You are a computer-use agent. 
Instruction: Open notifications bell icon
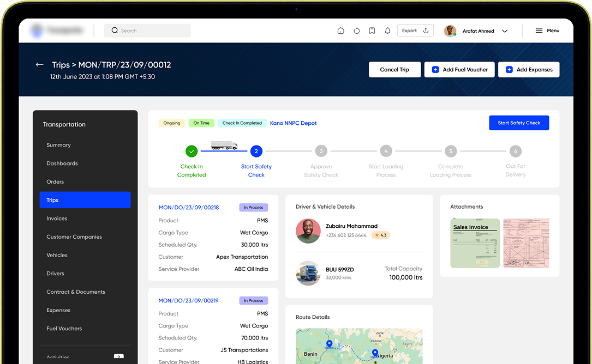(387, 31)
